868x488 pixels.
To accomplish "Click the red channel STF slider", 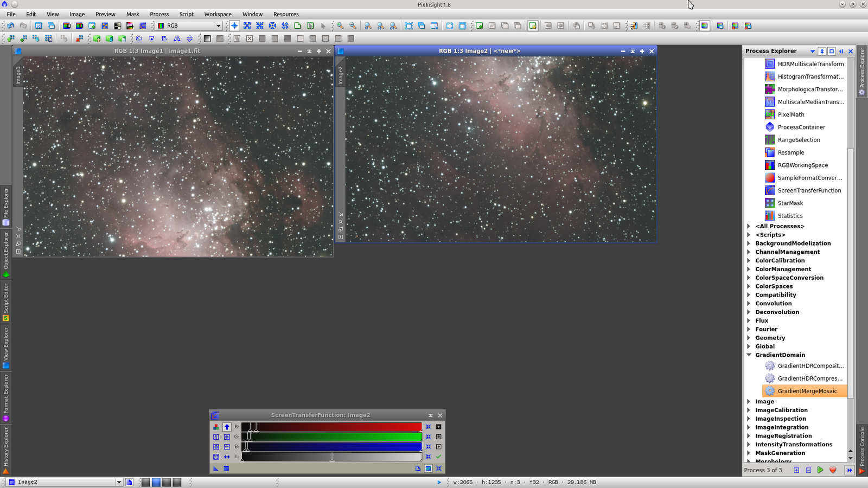I will [331, 427].
